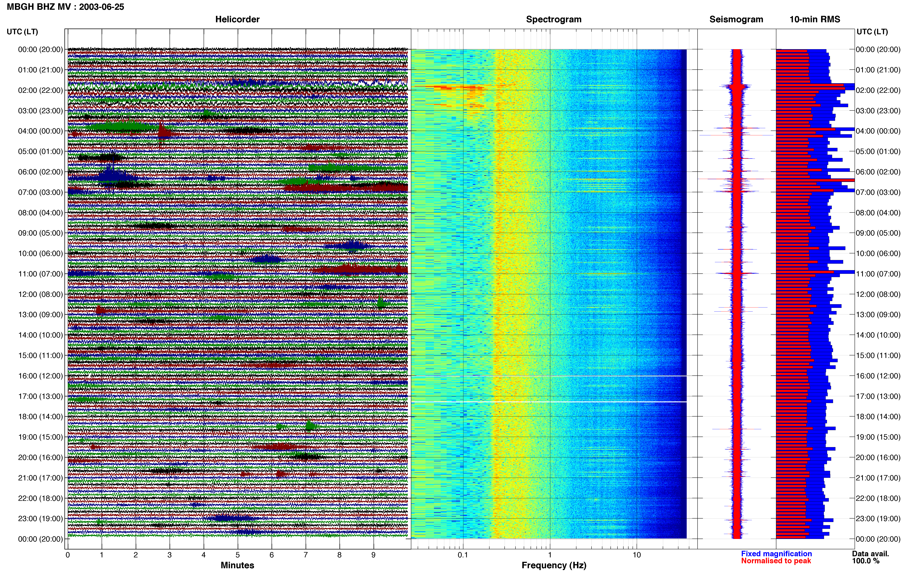Click the Minutes axis tick "3"

click(170, 555)
